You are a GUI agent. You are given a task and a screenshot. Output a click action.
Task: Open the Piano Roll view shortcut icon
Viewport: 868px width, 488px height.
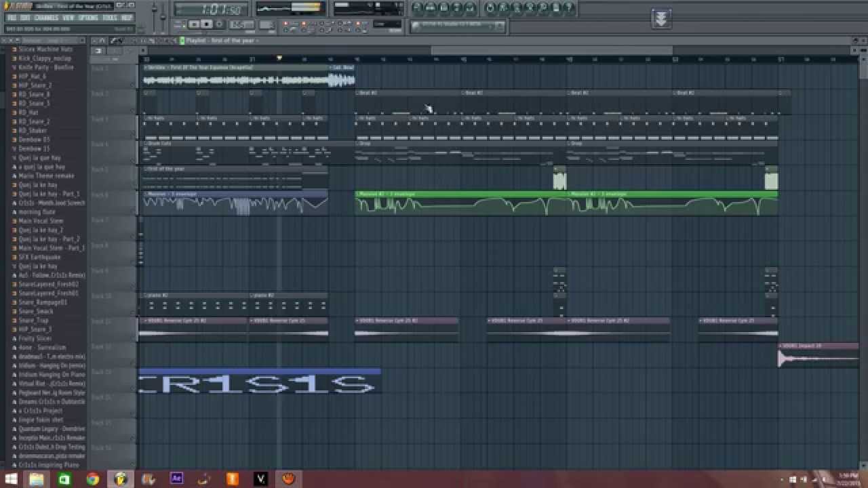pyautogui.click(x=444, y=8)
